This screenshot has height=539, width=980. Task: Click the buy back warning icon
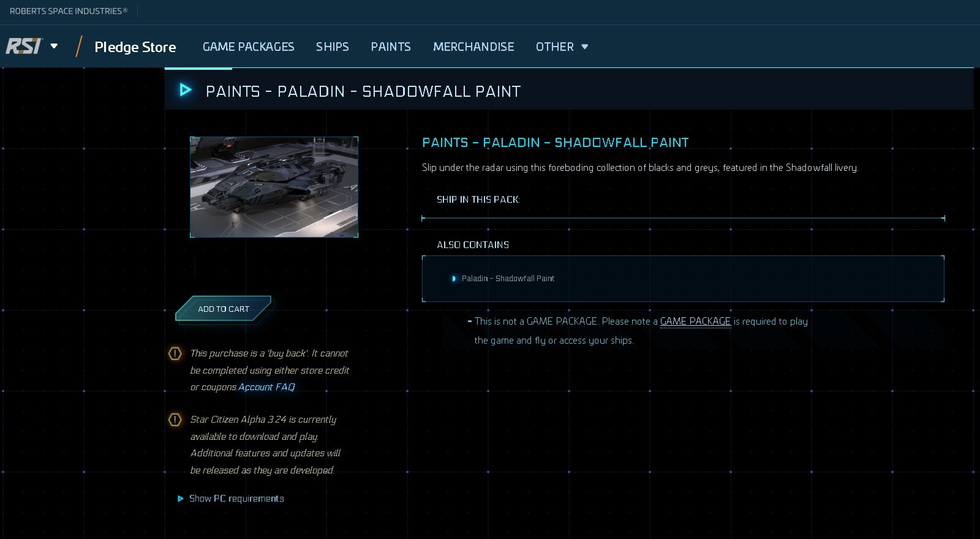pos(175,353)
